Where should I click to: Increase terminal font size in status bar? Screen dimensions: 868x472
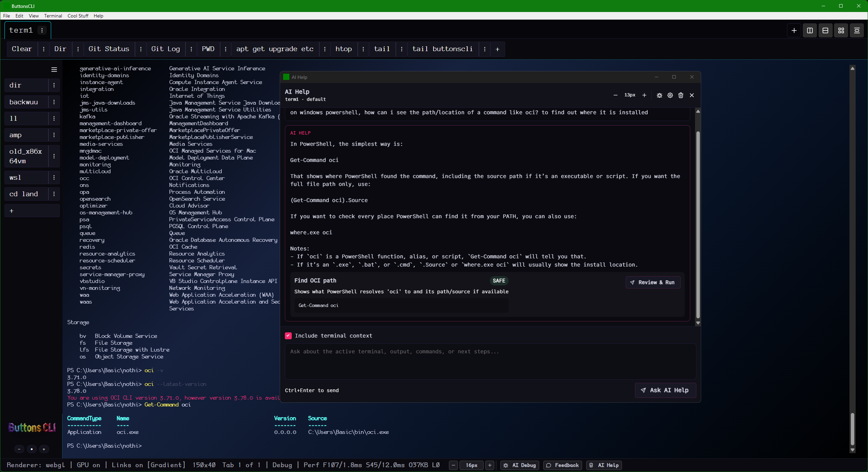tap(490, 465)
